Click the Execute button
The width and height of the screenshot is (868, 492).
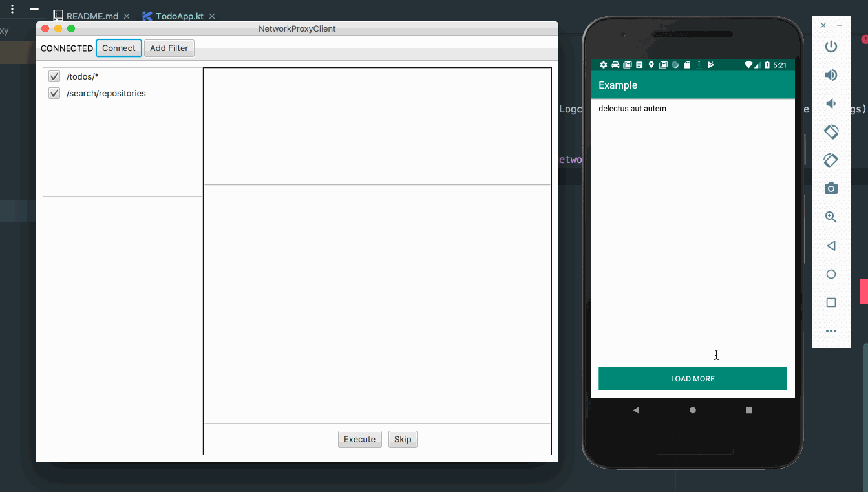click(359, 439)
